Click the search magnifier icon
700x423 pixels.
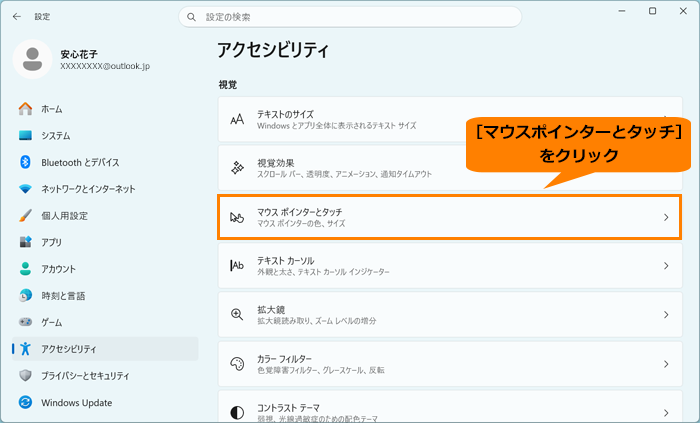pyautogui.click(x=191, y=17)
